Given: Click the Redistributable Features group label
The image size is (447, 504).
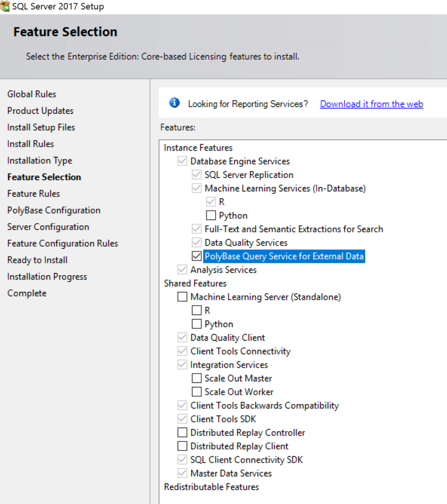Looking at the screenshot, I should pyautogui.click(x=211, y=487).
